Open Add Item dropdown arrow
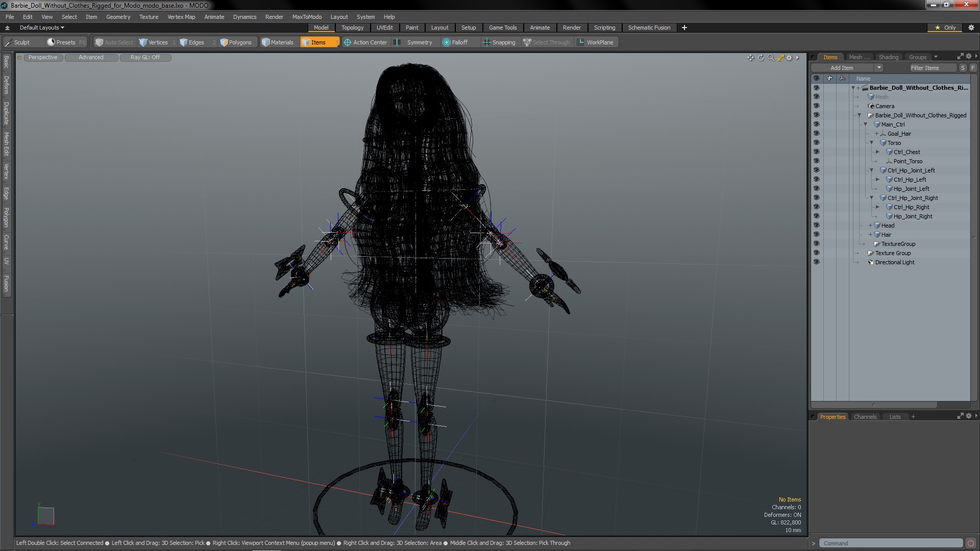The image size is (980, 551). pyautogui.click(x=879, y=68)
